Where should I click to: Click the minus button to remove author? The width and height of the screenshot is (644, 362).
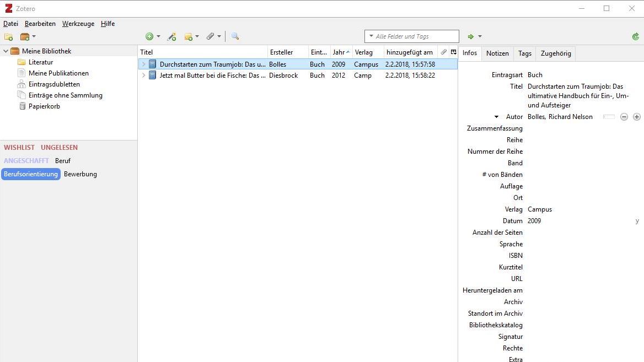tap(624, 117)
